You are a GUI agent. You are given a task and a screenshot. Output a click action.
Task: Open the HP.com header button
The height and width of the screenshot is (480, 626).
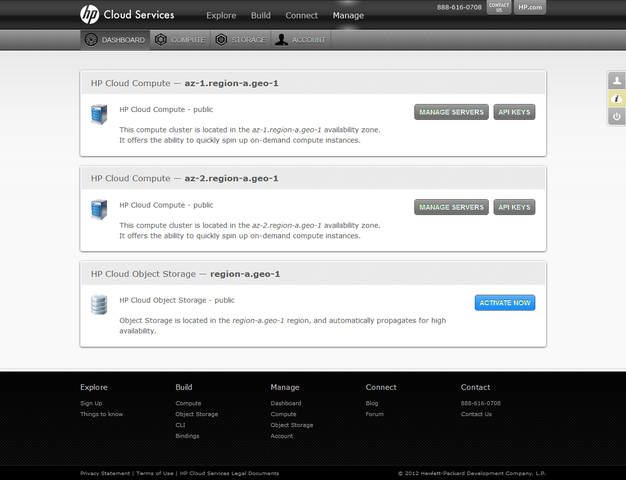pos(530,7)
